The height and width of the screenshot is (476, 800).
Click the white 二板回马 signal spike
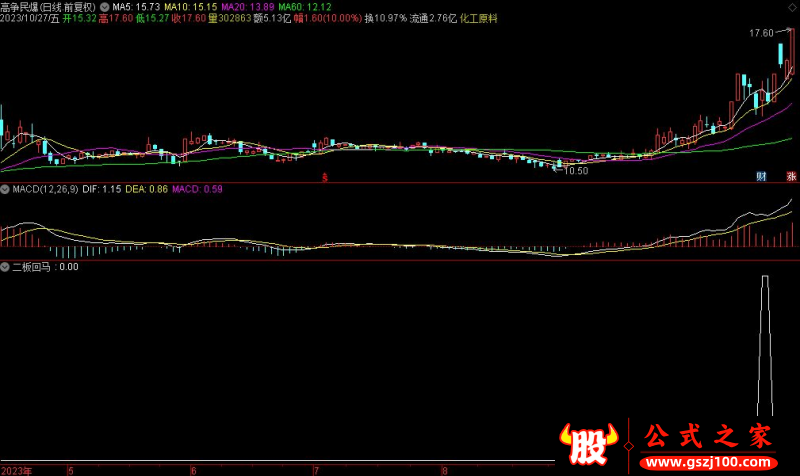pyautogui.click(x=765, y=346)
